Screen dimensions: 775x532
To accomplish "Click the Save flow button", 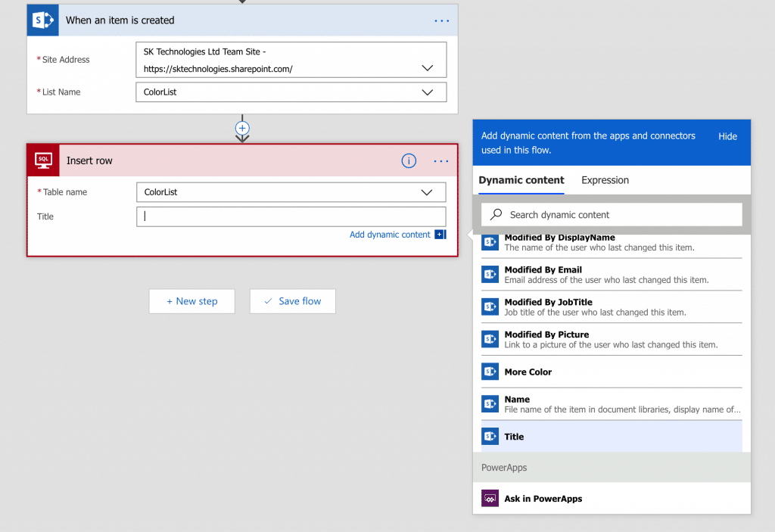I will click(293, 301).
